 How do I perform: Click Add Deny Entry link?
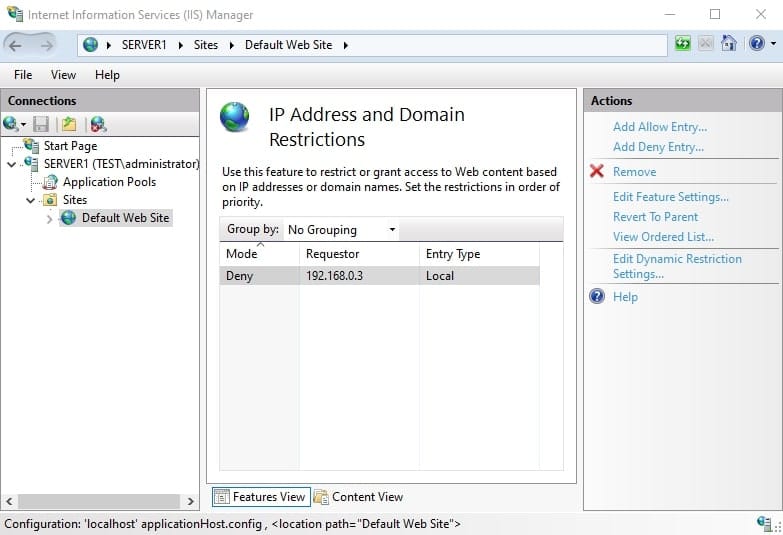[658, 147]
